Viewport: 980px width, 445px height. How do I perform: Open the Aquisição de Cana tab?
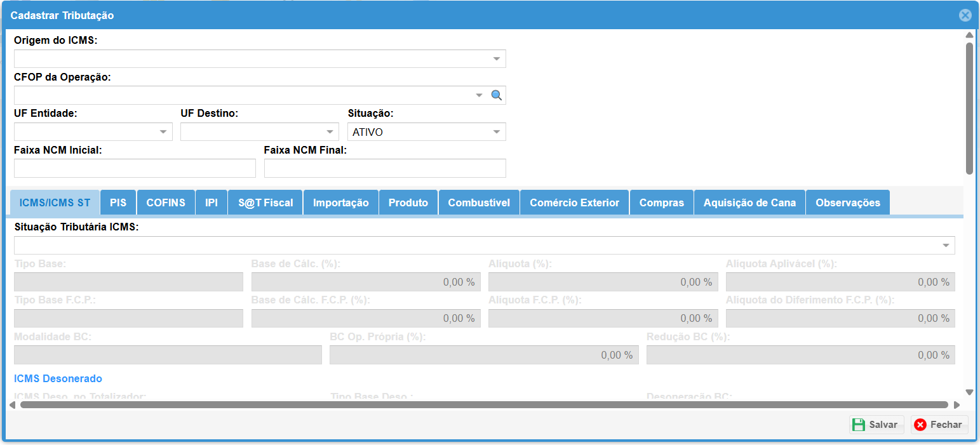click(x=749, y=203)
